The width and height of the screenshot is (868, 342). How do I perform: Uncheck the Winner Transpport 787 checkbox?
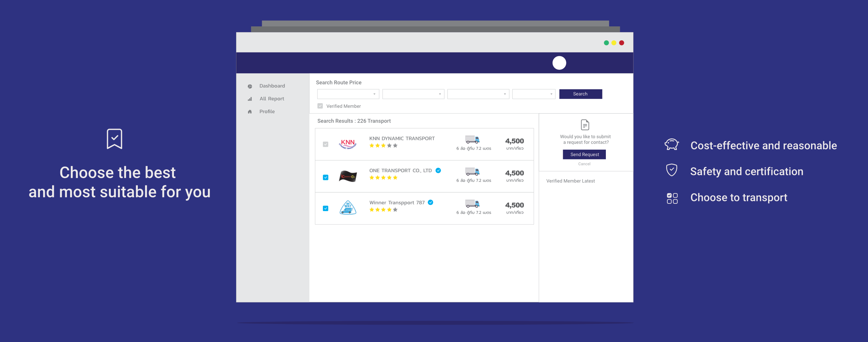[x=325, y=208]
